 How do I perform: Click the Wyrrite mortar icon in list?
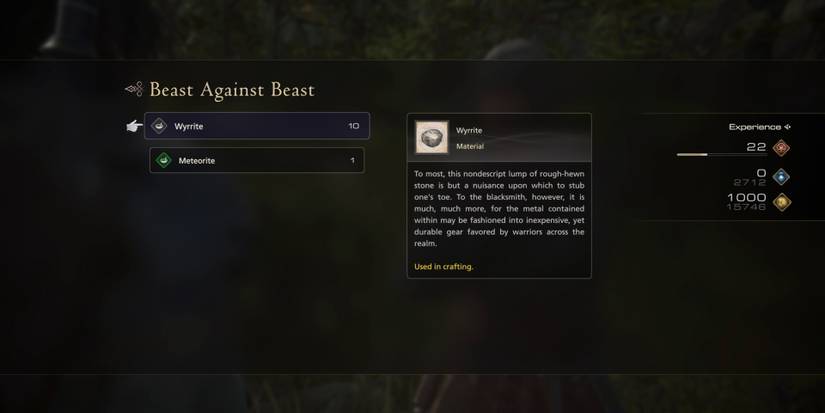click(x=159, y=126)
